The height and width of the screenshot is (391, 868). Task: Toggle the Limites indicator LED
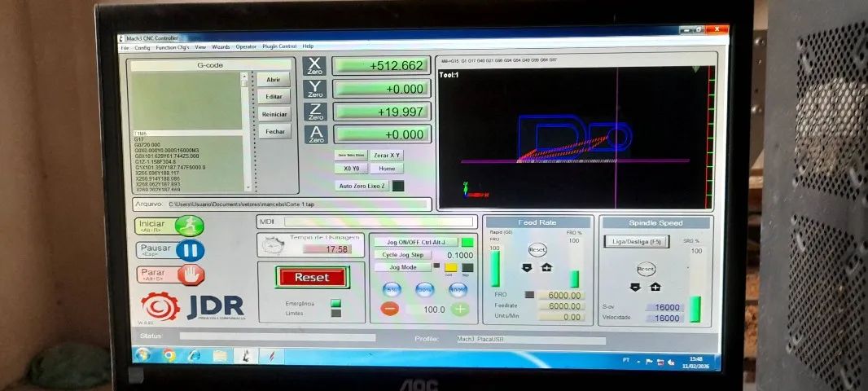tap(336, 313)
